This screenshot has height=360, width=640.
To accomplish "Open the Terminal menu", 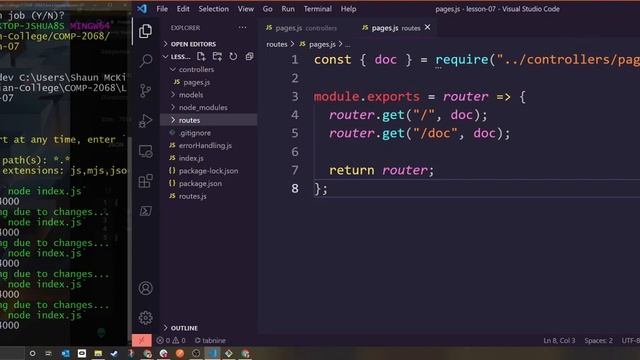I will point(318,9).
